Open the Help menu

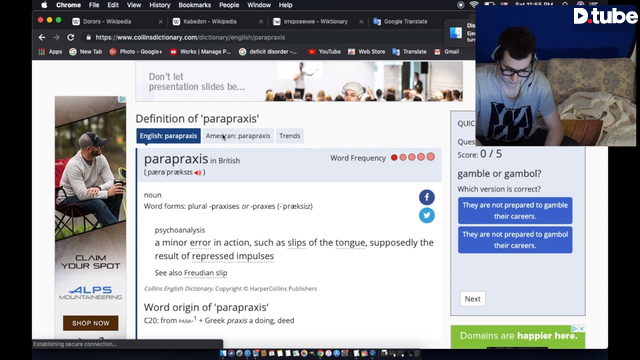click(285, 5)
